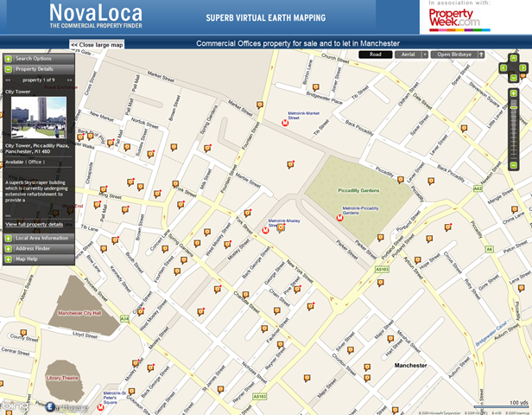The height and width of the screenshot is (415, 532).
Task: Click the Metrolink-Mosley Street red M icon
Action: (266, 231)
